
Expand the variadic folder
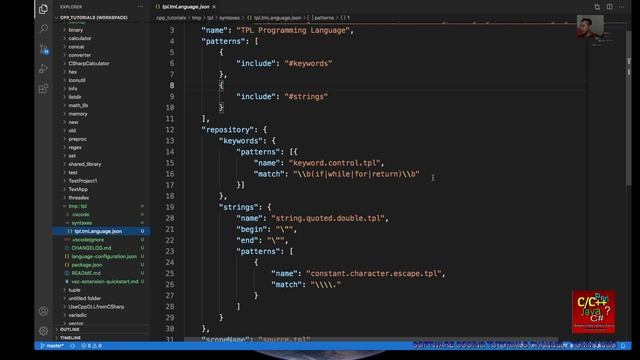pos(78,315)
